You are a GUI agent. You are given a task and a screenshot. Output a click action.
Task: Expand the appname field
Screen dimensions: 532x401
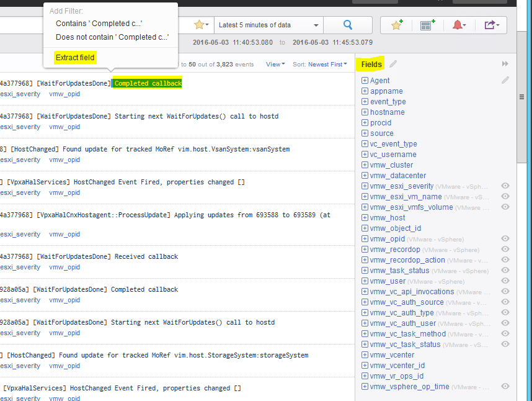coord(365,91)
